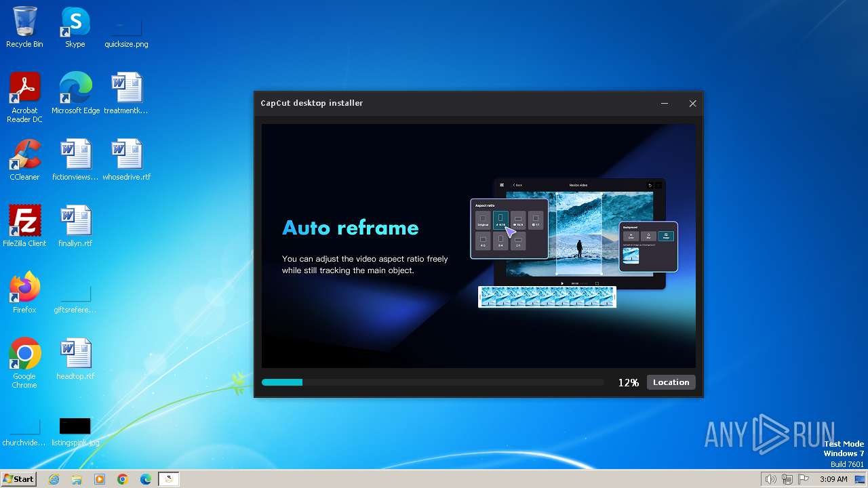Open the Windows Start menu

tap(18, 479)
